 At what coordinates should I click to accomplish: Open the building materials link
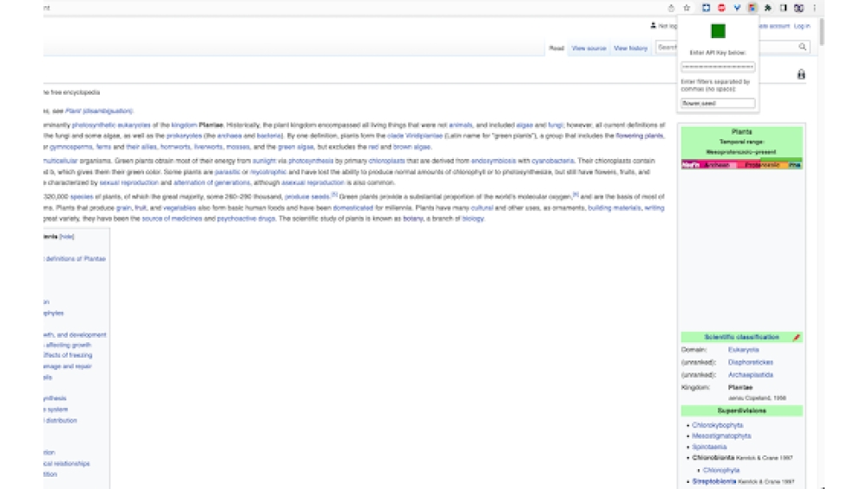(x=615, y=208)
